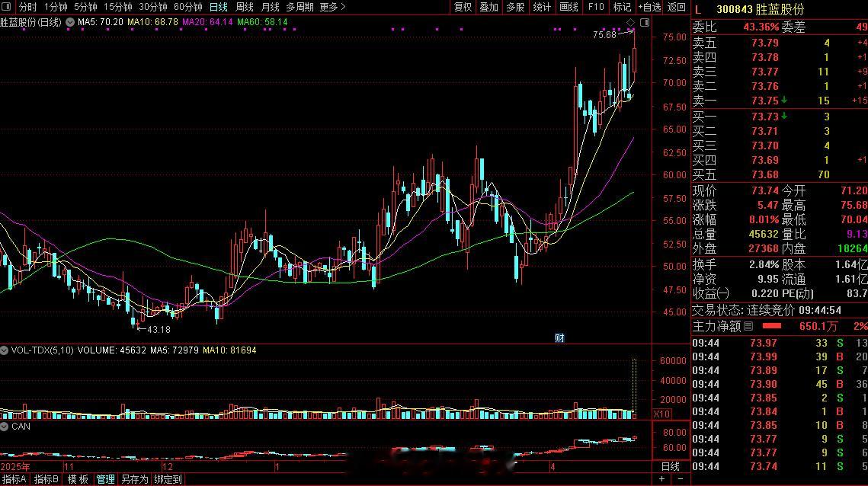The width and height of the screenshot is (868, 486).
Task: Expand the 更多 periods menu
Action: (x=333, y=7)
